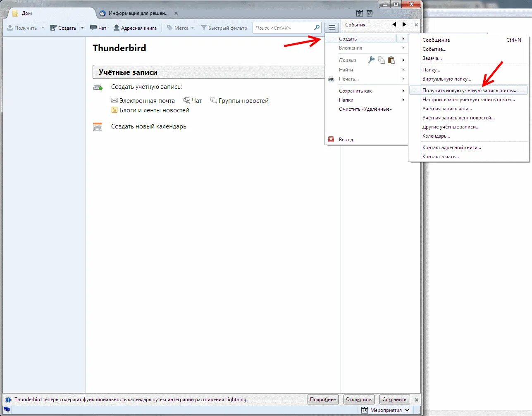This screenshot has height=416, width=532.
Task: Choose Настроить мою учётную запись почты
Action: tap(468, 100)
